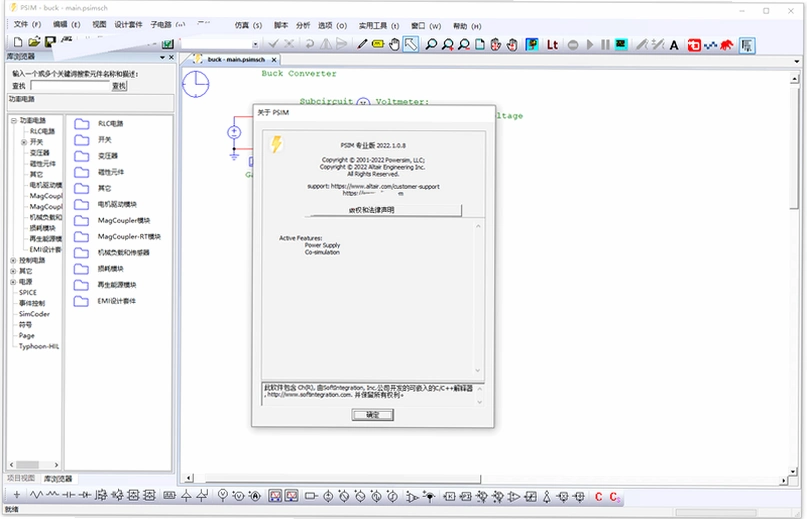The image size is (807, 519).
Task: Click the diode element in bottom toolbar
Action: coord(84,495)
